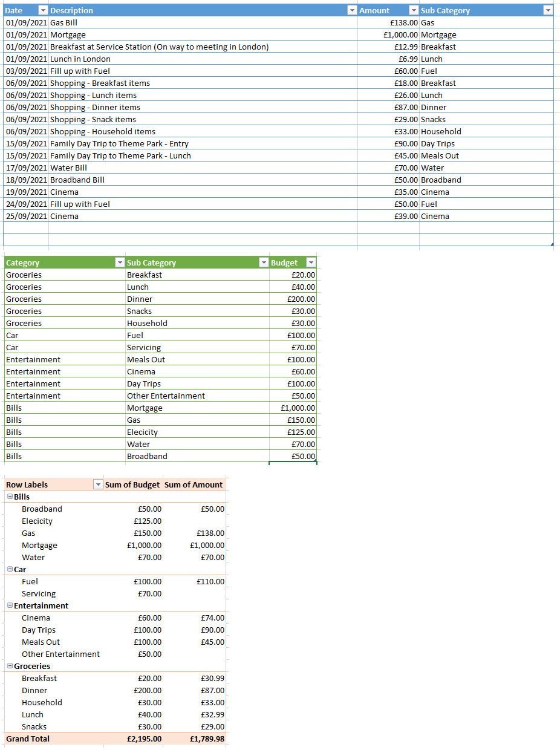Select 'Shopping - Breakfast items' cell
The height and width of the screenshot is (750, 560).
coord(203,83)
